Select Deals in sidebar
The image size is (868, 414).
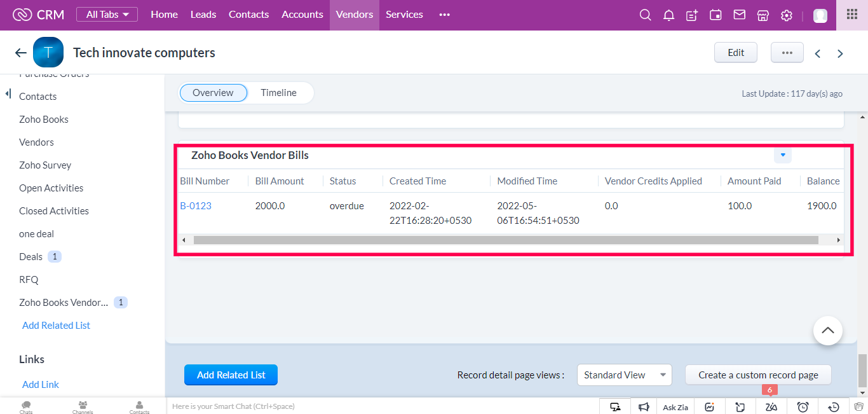pyautogui.click(x=31, y=257)
